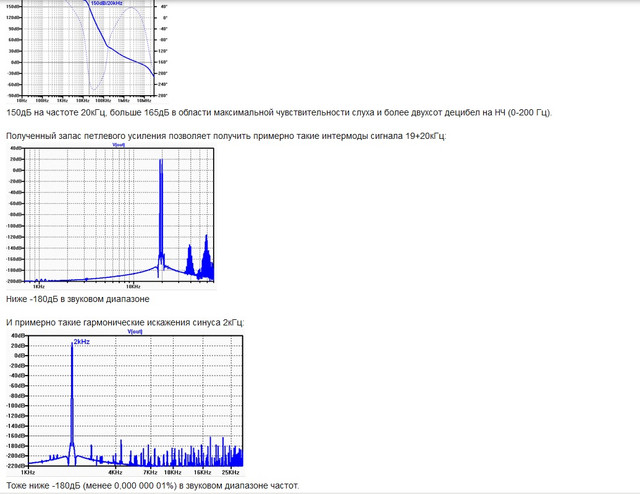The height and width of the screenshot is (494, 640).
Task: Click V(out) title above intermodulation graph
Action: point(118,145)
